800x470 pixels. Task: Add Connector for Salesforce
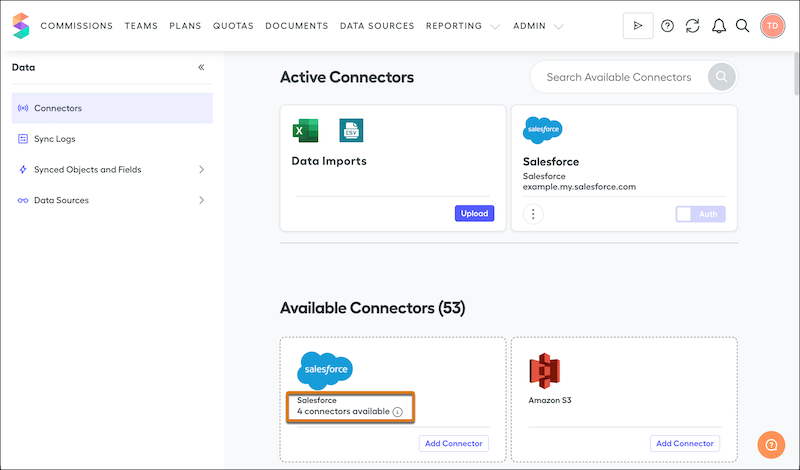click(454, 443)
